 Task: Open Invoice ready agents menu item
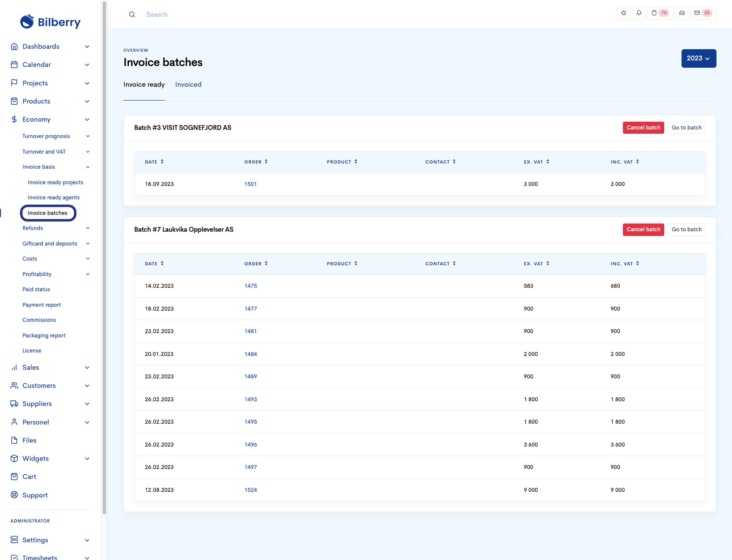pos(53,198)
